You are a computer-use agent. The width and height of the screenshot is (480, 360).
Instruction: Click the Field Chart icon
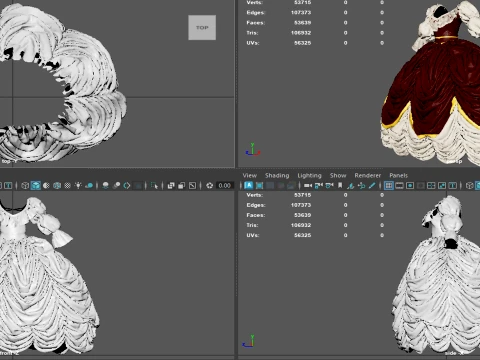pos(431,185)
